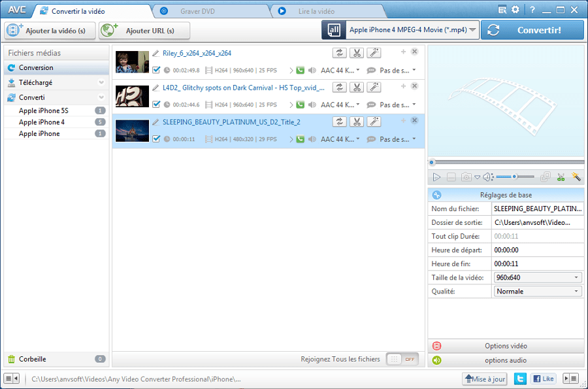The width and height of the screenshot is (588, 389).
Task: Click Ajouter la vidéo (s) to add videos
Action: click(x=46, y=29)
